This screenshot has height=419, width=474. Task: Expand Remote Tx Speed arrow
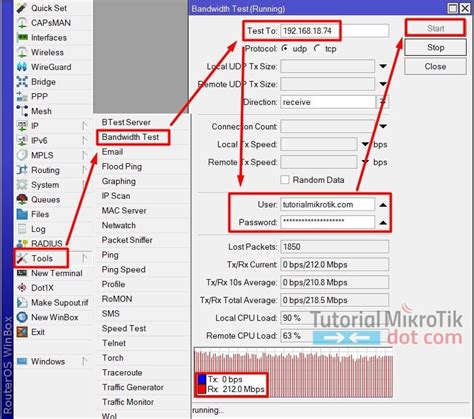click(365, 162)
